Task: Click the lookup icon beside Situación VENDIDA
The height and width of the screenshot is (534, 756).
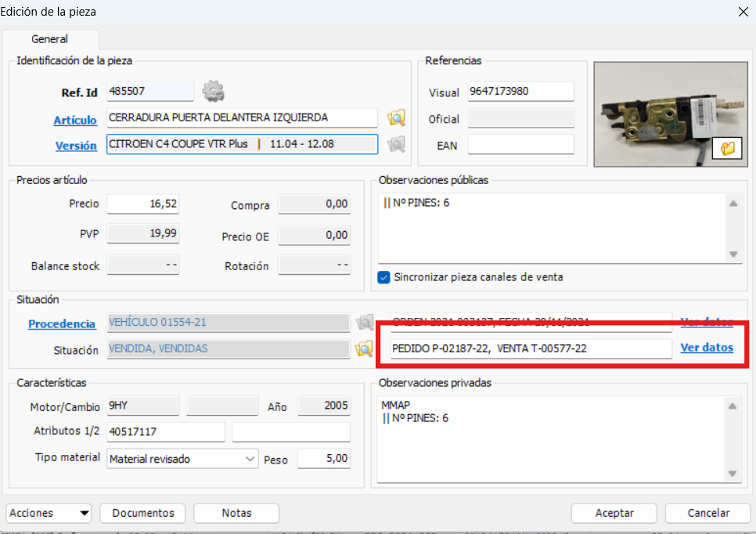Action: [363, 350]
